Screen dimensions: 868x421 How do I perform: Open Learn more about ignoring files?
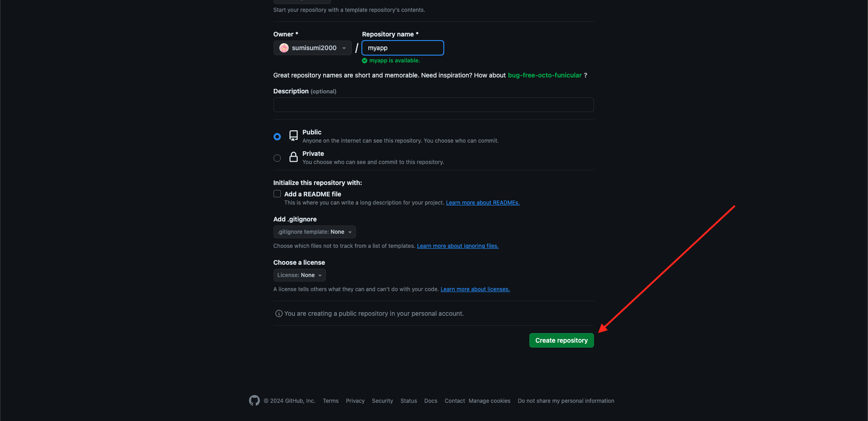(457, 246)
